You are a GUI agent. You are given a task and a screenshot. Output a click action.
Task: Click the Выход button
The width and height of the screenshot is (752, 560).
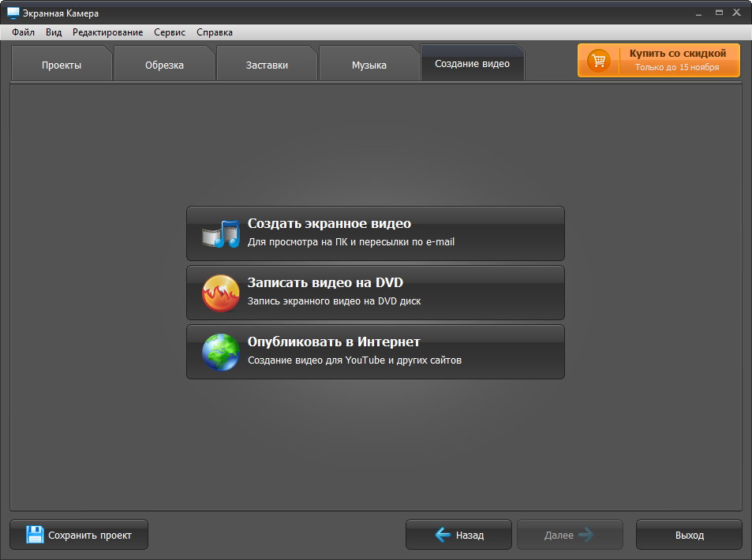click(689, 535)
